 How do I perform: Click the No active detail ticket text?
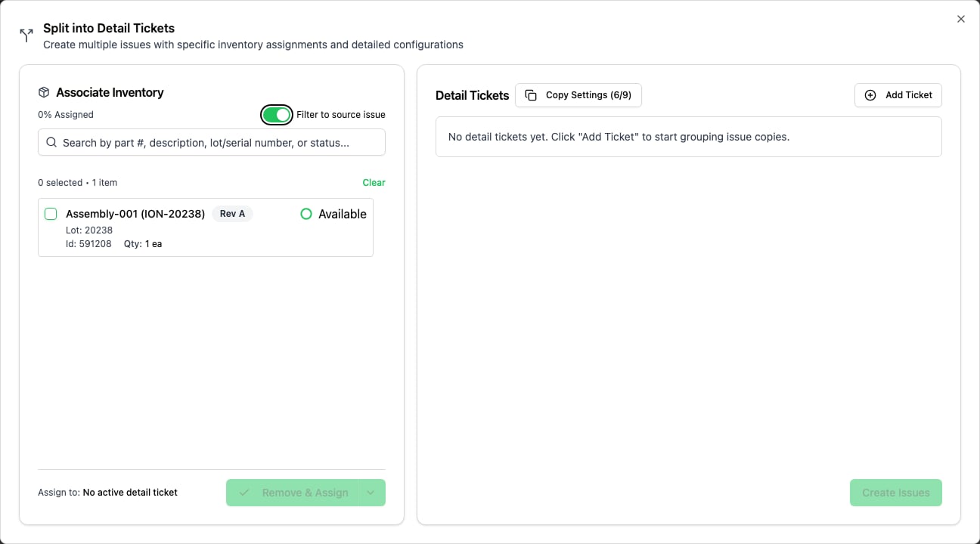pyautogui.click(x=130, y=493)
